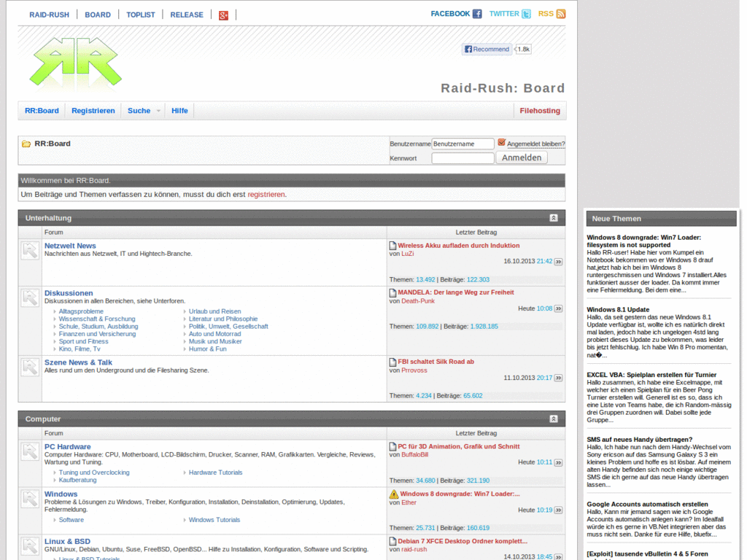
Task: Select Registrieren navigation tab
Action: coord(93,111)
